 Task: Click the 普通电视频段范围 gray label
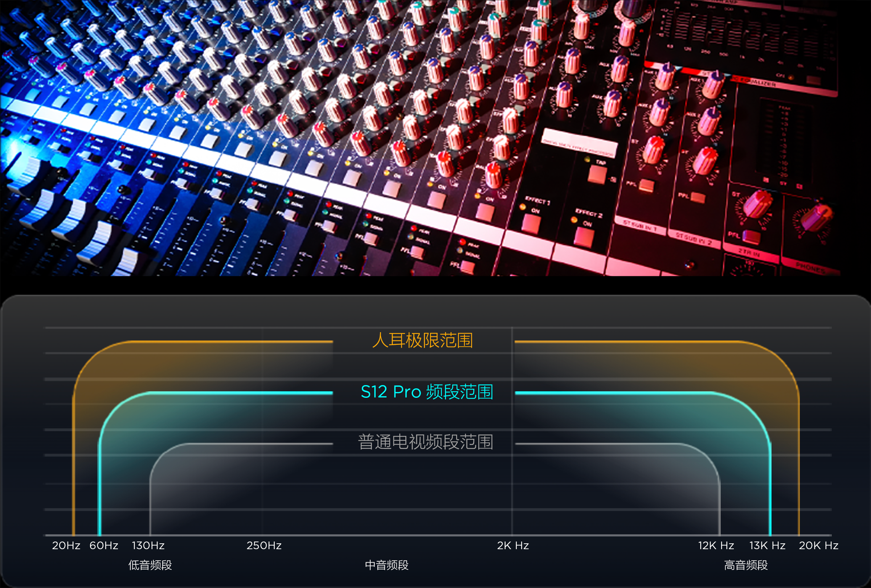pyautogui.click(x=425, y=442)
